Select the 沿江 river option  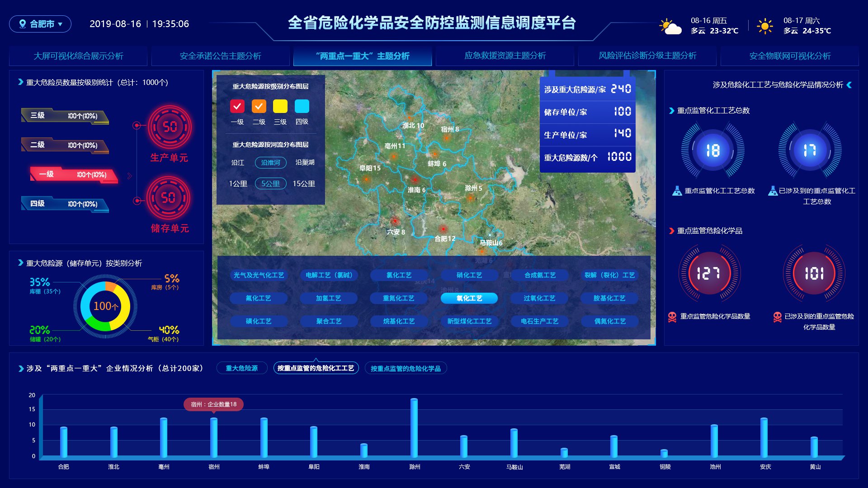coord(238,163)
